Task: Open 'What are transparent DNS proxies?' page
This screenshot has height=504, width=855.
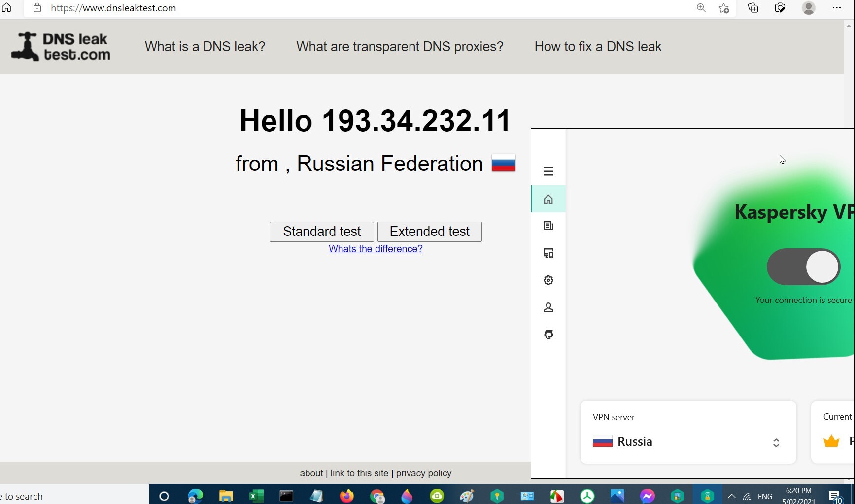Action: tap(400, 47)
